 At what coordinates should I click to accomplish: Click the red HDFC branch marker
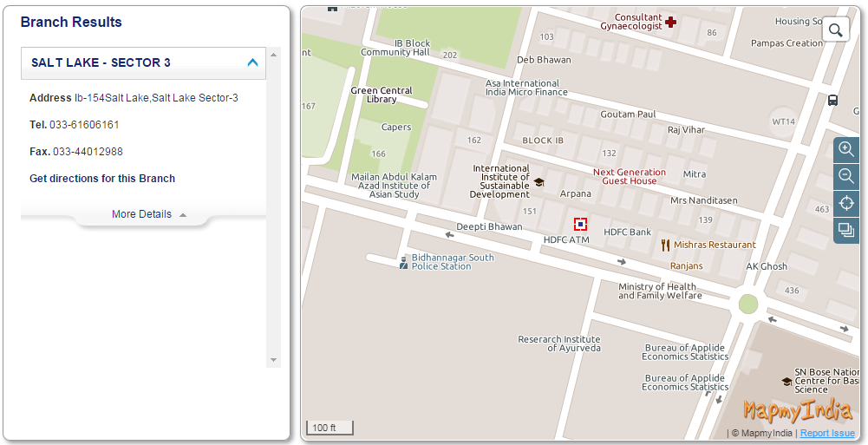point(580,224)
